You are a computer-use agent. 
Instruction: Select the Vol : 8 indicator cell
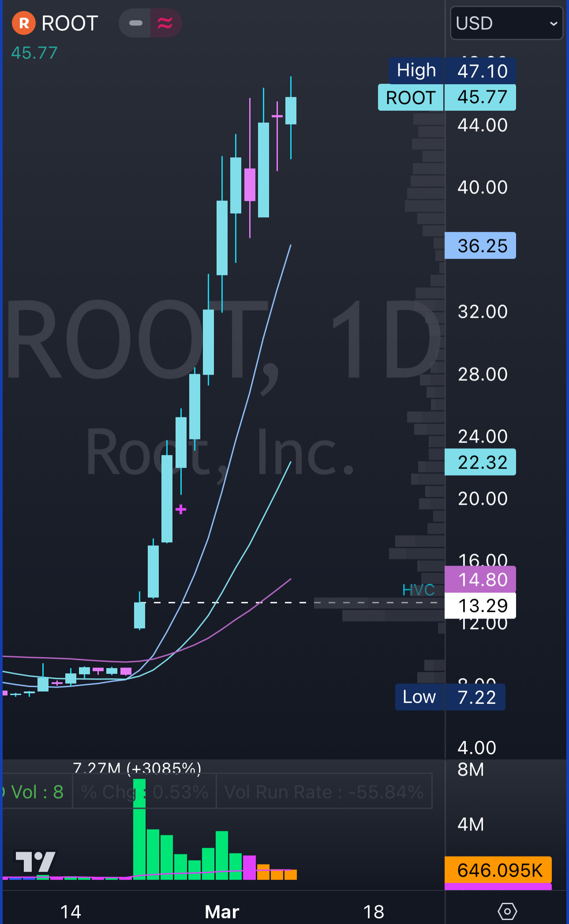point(37,792)
